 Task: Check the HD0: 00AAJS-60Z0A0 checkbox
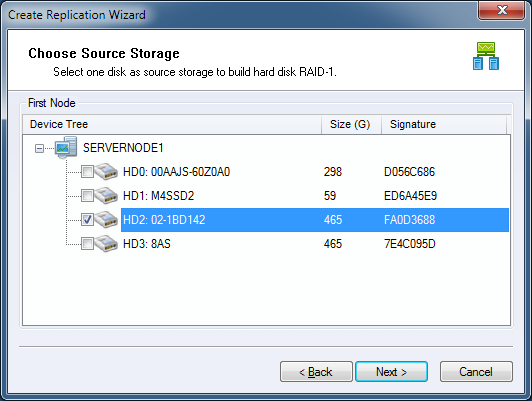(87, 172)
